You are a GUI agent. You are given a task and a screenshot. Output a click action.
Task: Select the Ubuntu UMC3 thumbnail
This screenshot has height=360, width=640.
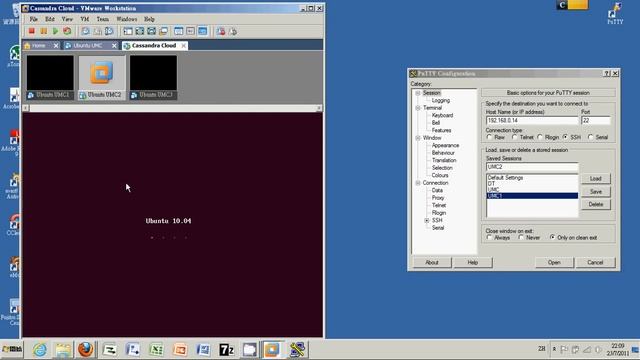tap(153, 78)
